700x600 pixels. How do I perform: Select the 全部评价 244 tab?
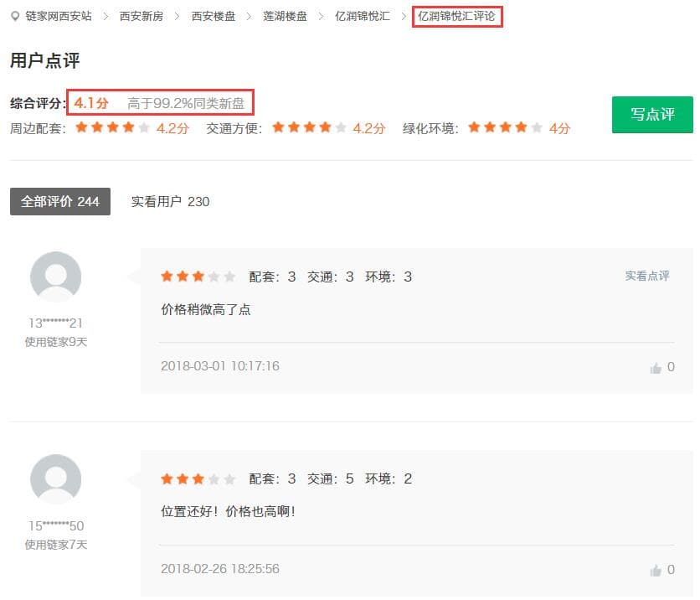pyautogui.click(x=60, y=201)
